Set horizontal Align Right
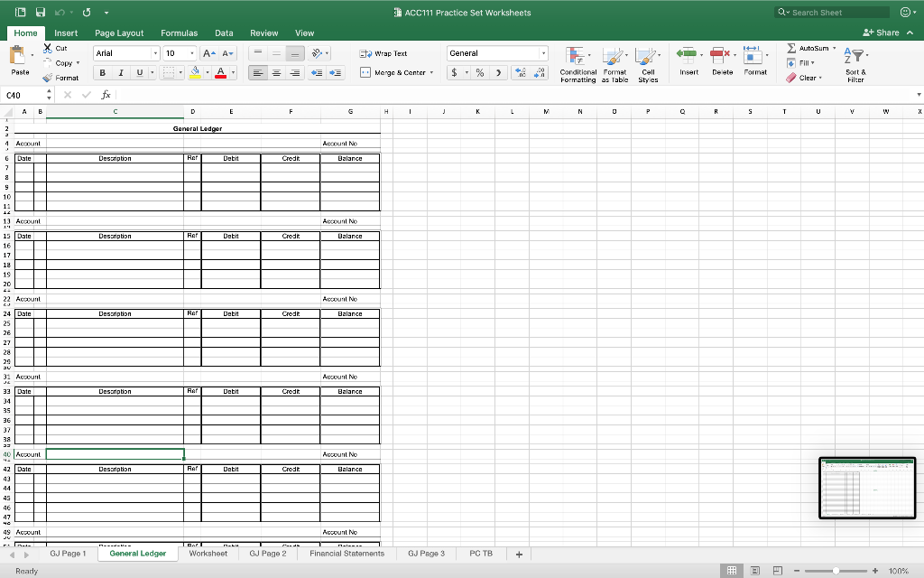 pyautogui.click(x=295, y=72)
